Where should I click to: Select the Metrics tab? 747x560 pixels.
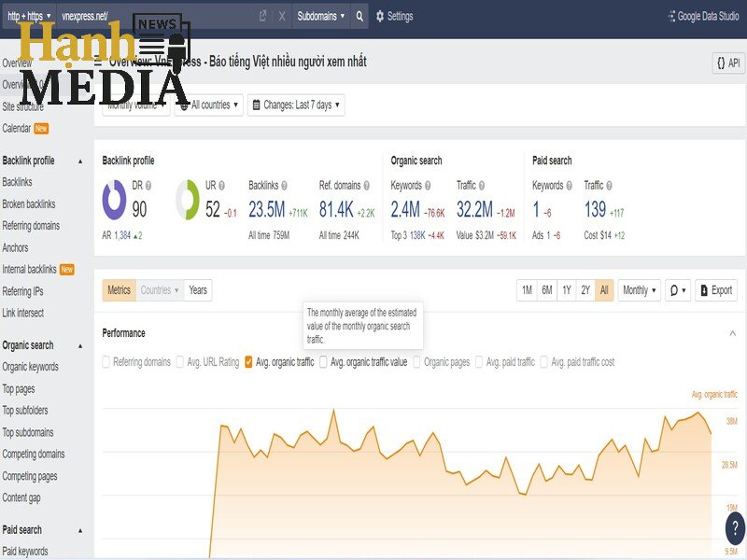click(120, 290)
